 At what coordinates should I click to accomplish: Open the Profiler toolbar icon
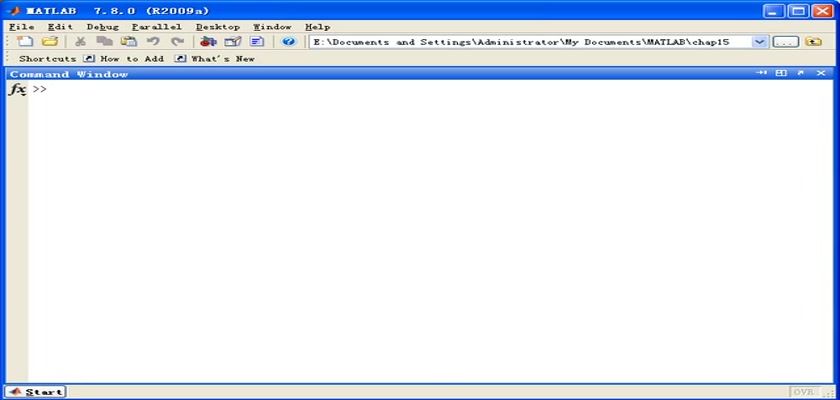pos(257,41)
